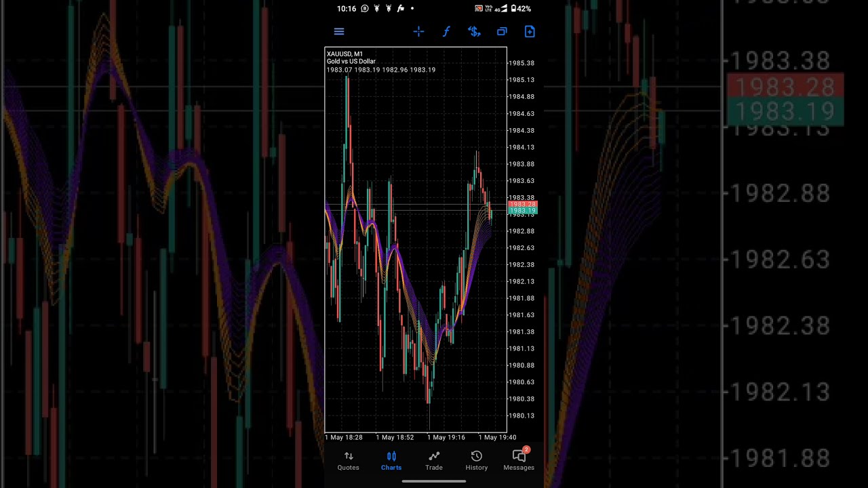This screenshot has width=868, height=488.
Task: Switch to the History tab
Action: click(477, 461)
